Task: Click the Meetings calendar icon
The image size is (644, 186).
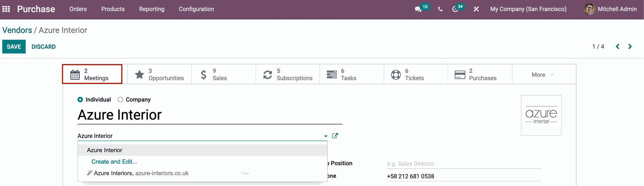Action: coord(75,75)
